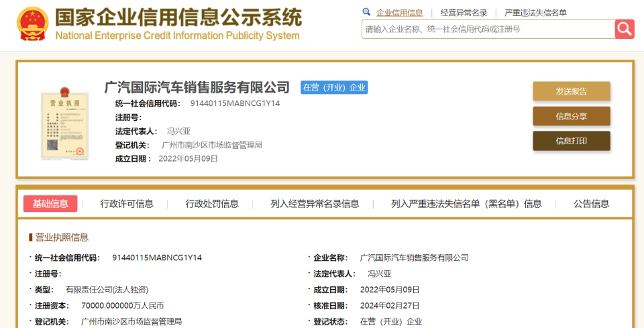Image resolution: width=644 pixels, height=328 pixels.
Task: Click the national emblem logo
Action: (33, 23)
